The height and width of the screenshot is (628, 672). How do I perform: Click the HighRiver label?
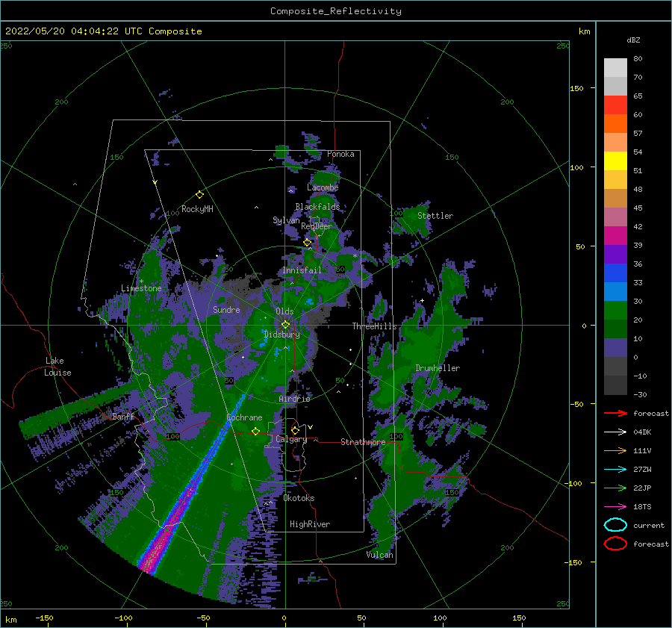[310, 524]
